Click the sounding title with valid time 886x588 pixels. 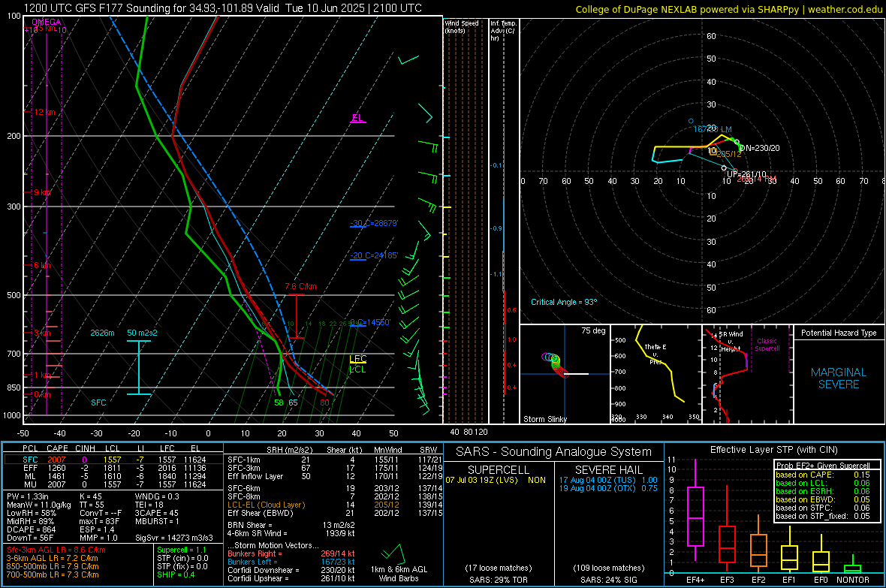pyautogui.click(x=223, y=8)
